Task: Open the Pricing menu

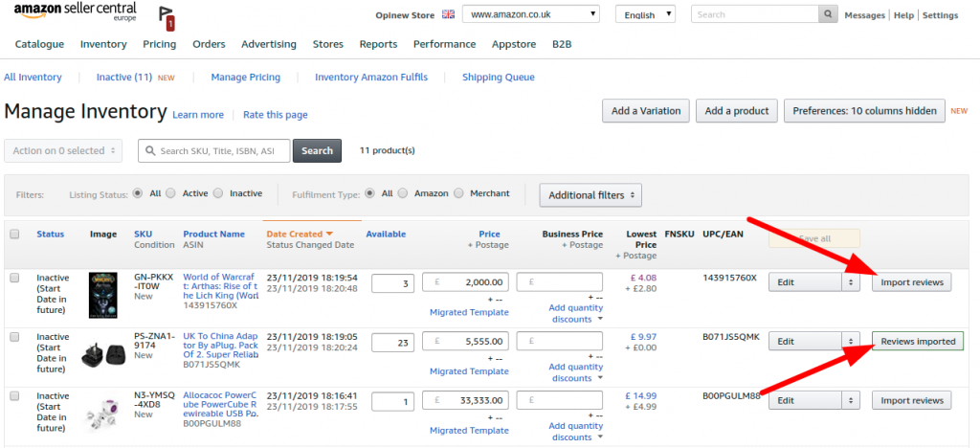Action: [160, 44]
